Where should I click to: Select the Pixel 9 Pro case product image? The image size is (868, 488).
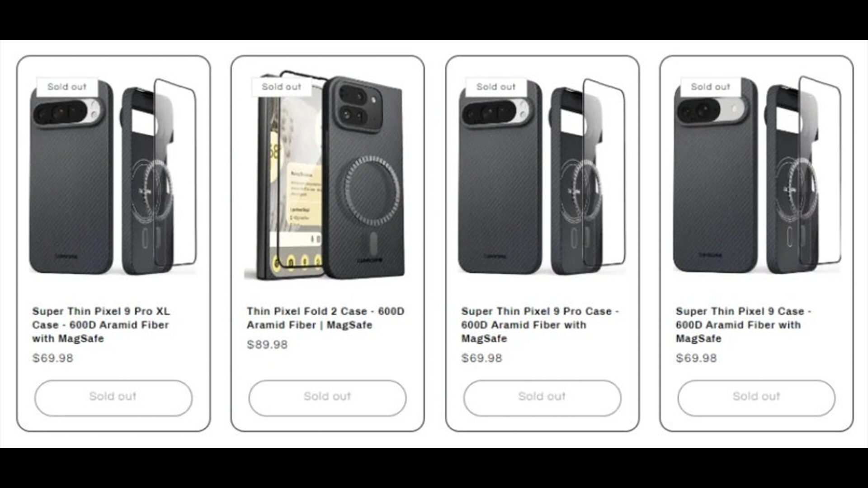pos(542,176)
